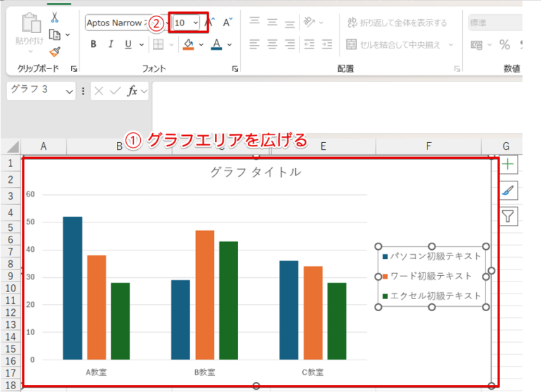This screenshot has width=541, height=392.
Task: Toggle Underline formatting
Action: point(128,44)
